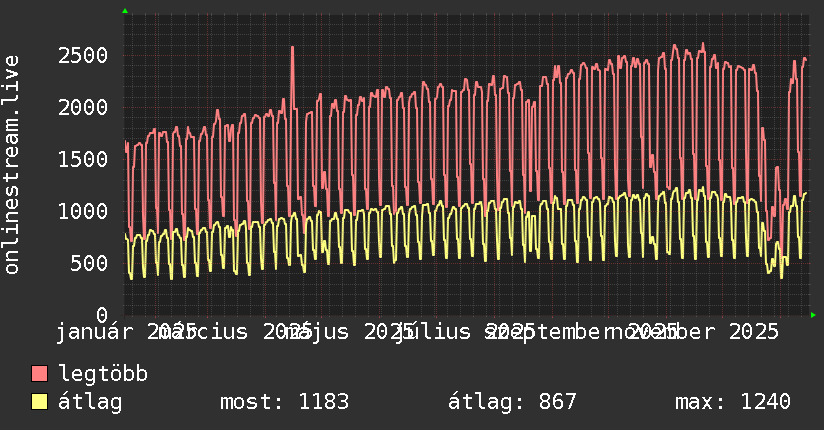Click the most: 1183 value
This screenshot has width=824, height=430.
click(284, 402)
